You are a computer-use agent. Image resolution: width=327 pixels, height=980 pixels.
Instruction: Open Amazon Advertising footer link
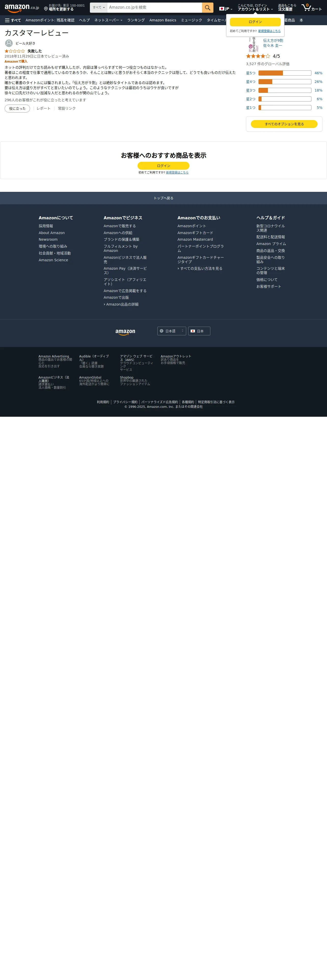[54, 356]
